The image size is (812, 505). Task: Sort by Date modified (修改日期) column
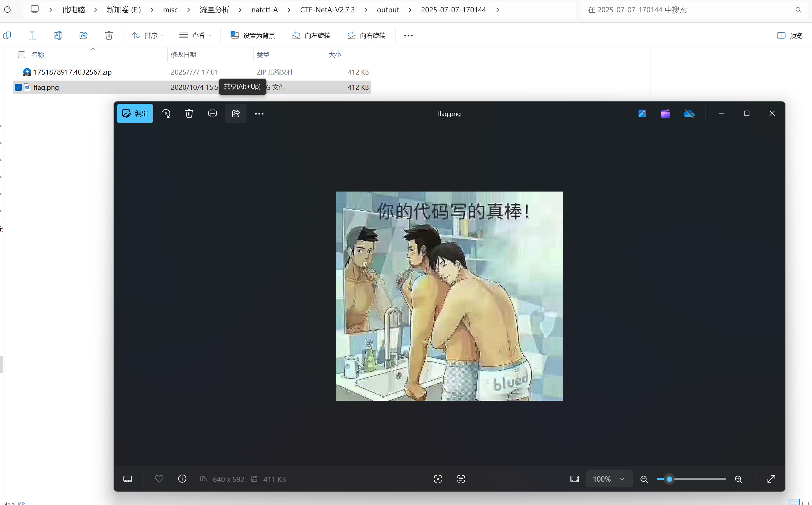pyautogui.click(x=184, y=54)
